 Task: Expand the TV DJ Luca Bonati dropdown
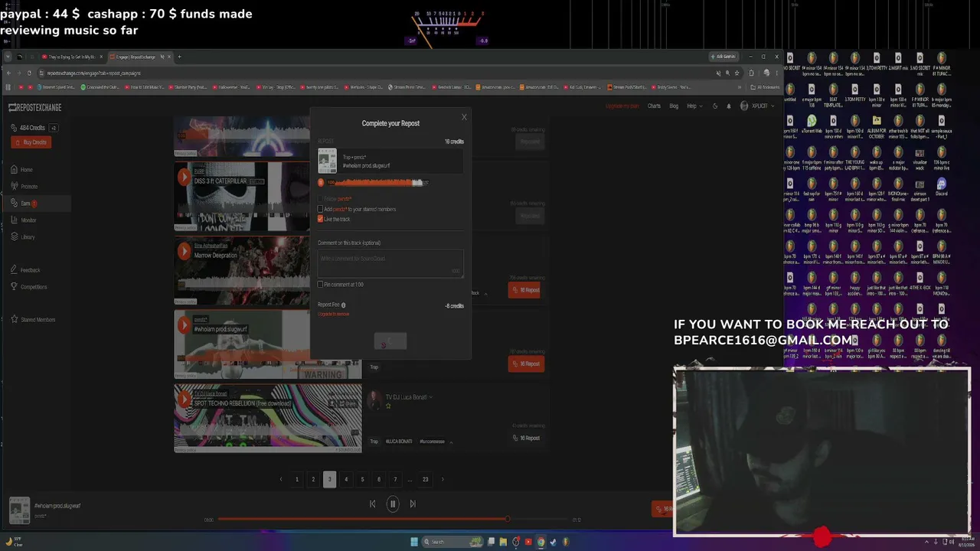click(431, 397)
